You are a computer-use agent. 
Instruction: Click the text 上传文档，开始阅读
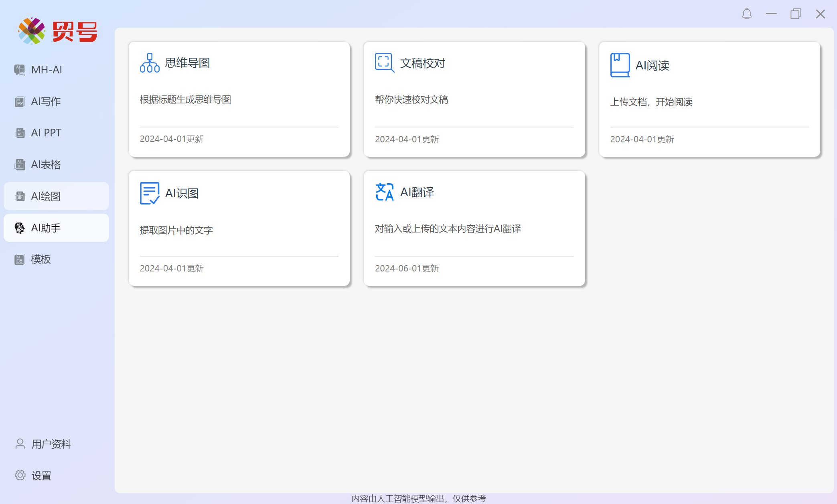point(651,102)
